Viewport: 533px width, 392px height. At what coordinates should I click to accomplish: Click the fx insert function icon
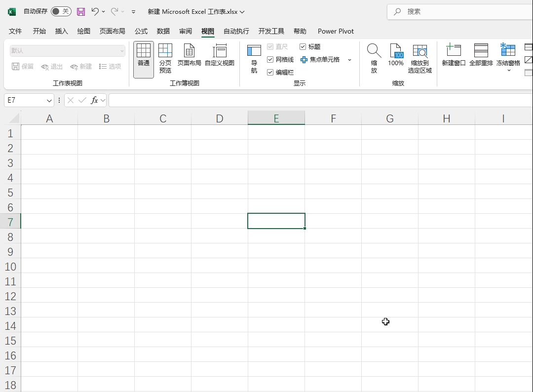[x=94, y=100]
